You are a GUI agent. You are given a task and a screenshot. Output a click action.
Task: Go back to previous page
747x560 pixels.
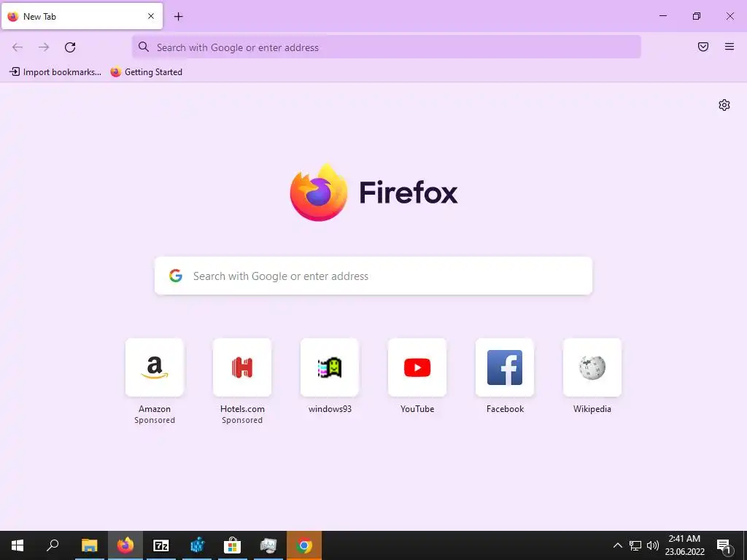coord(18,47)
